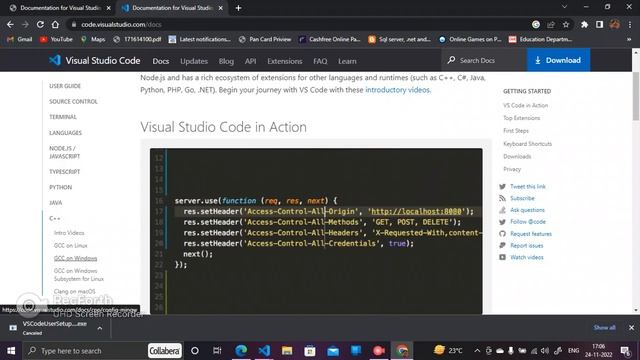Screen dimensions: 640x360
Task: Open the browser side panel icon
Action: [x=599, y=24]
